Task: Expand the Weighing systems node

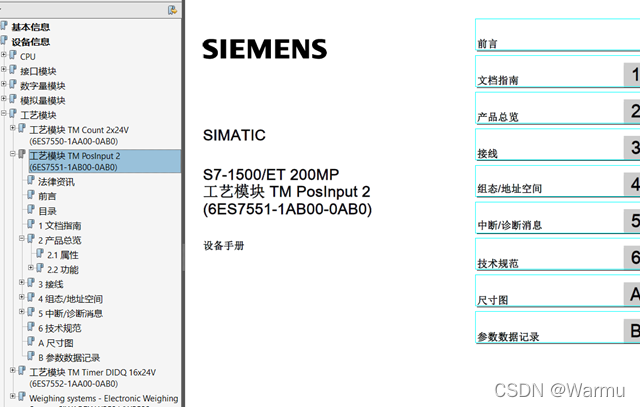Action: 13,396
